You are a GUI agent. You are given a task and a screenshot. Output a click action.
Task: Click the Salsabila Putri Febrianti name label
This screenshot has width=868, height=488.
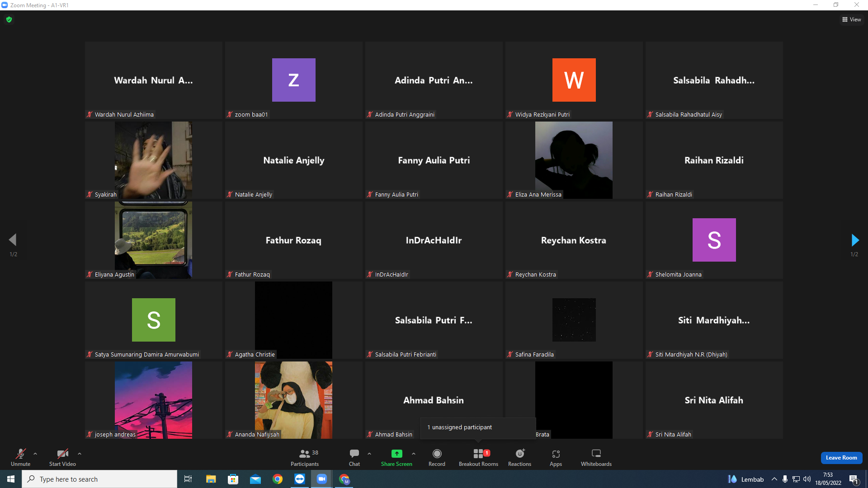(406, 354)
